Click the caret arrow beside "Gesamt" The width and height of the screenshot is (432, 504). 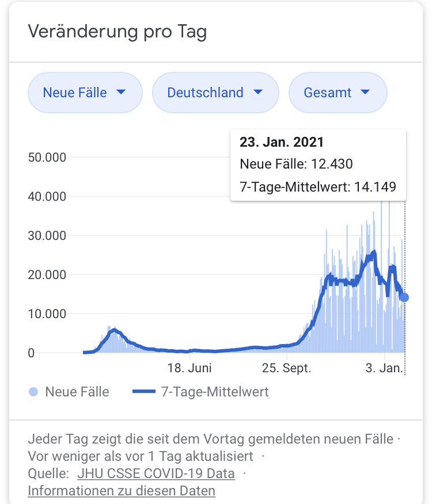point(365,93)
